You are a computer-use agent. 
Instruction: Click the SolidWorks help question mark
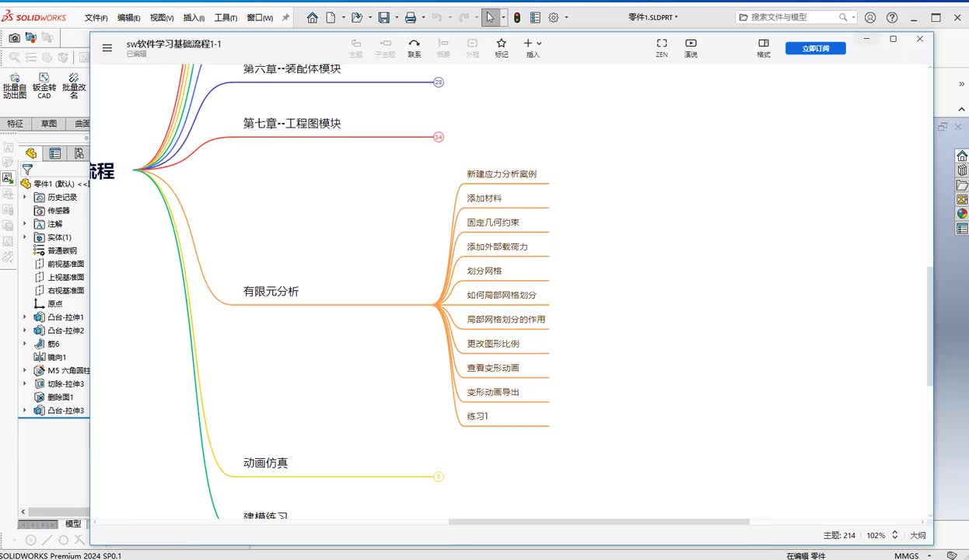coord(892,17)
